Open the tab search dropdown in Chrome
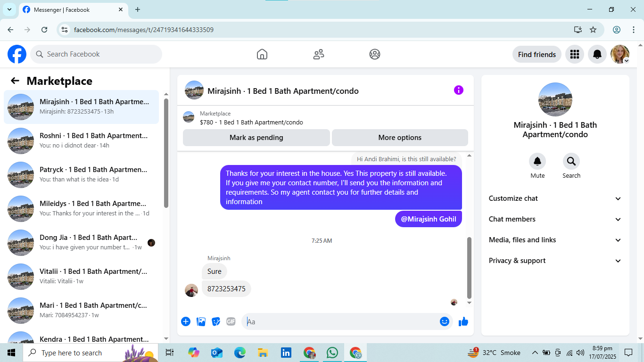 [9, 9]
